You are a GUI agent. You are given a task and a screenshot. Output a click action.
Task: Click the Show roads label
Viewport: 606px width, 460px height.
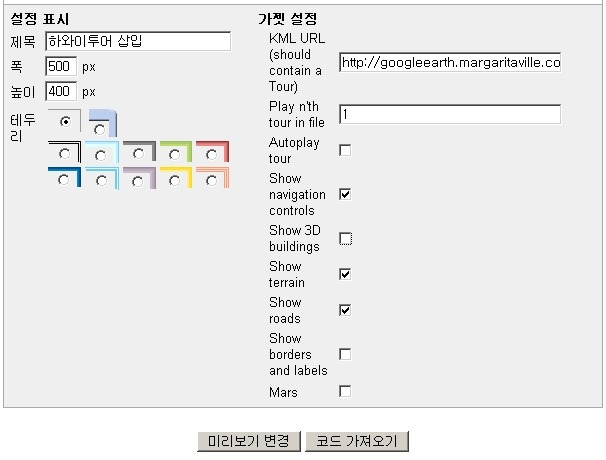285,310
